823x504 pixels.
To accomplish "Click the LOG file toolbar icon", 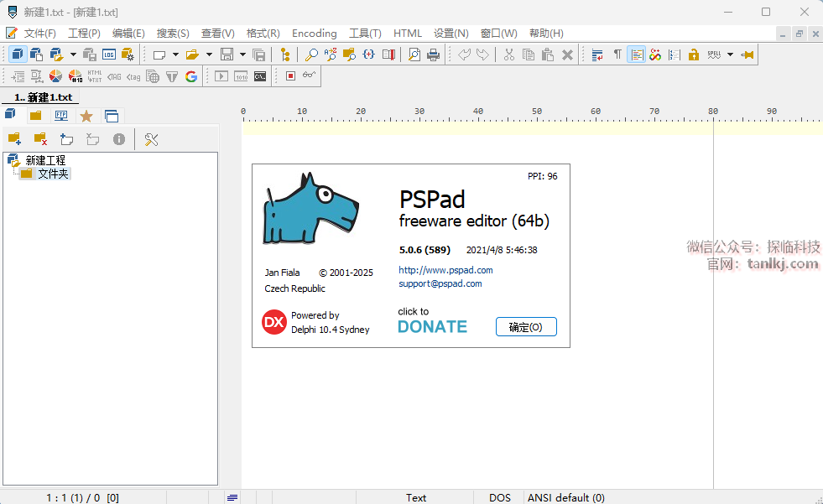I will (x=109, y=55).
